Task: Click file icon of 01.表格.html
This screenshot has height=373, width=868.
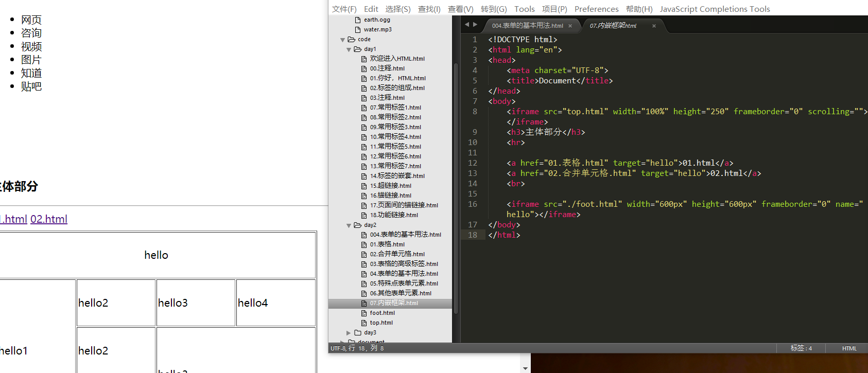Action: tap(364, 245)
